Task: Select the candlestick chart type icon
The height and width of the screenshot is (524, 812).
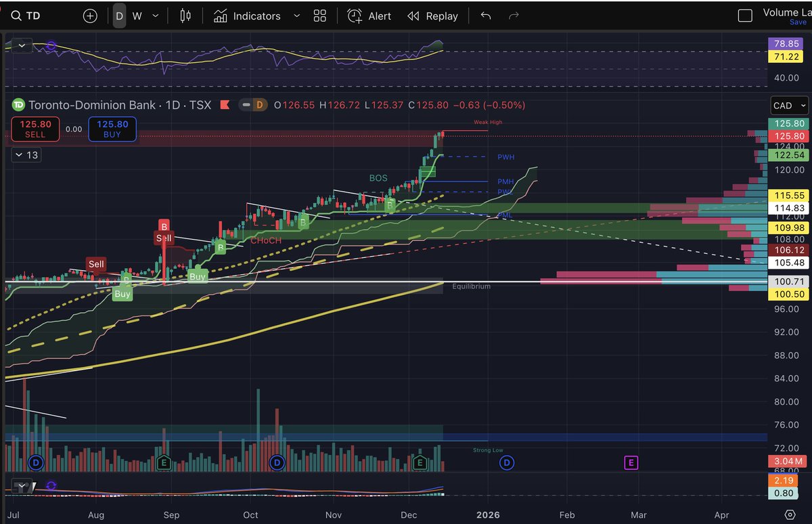Action: coord(185,15)
